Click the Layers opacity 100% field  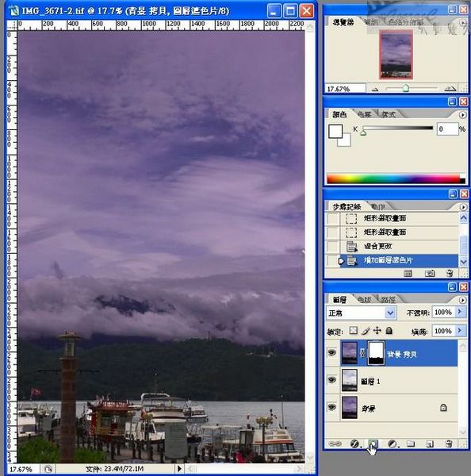pyautogui.click(x=444, y=312)
